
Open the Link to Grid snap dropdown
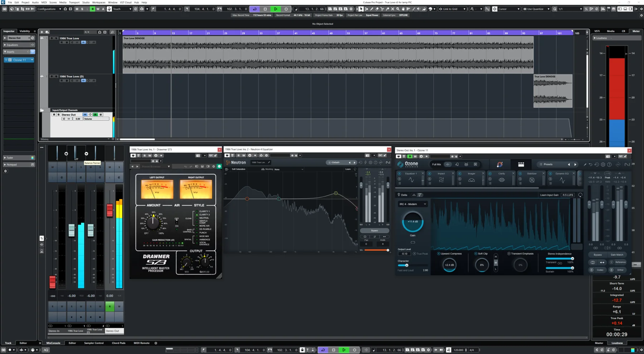pos(453,9)
